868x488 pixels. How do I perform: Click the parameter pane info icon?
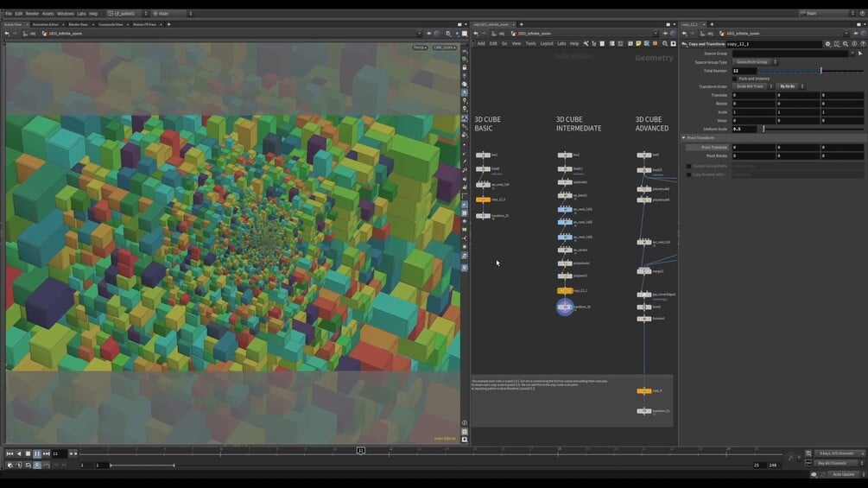coord(854,44)
